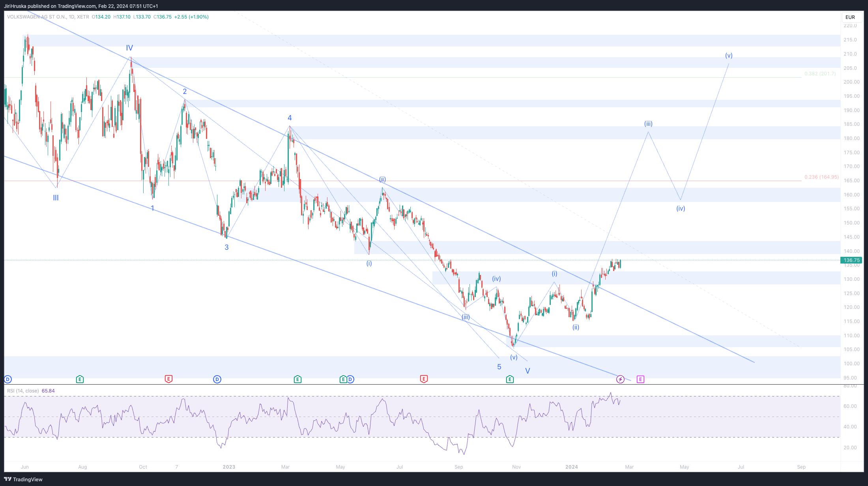
Task: Click the 0.236 (164.95) Fibonacci level label
Action: point(821,177)
